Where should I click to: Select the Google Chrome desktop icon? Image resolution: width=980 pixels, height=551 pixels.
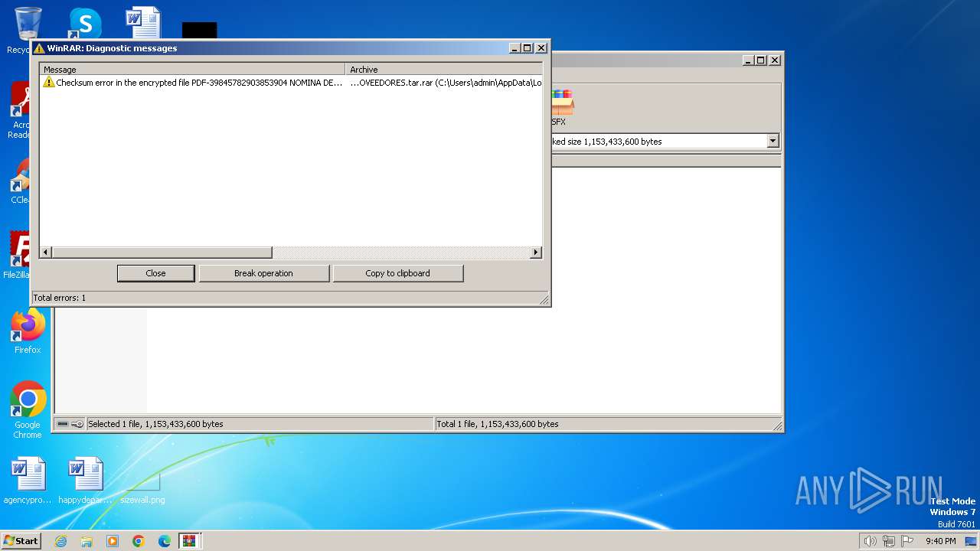(28, 409)
